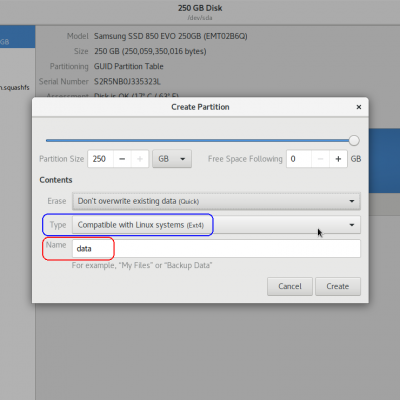
Task: Open the GB unit dropdown
Action: (172, 159)
